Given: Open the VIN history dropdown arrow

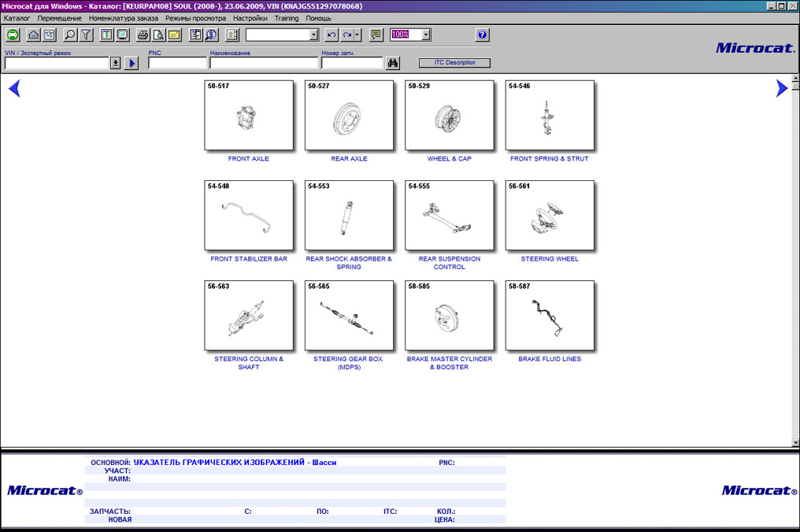Looking at the screenshot, I should pos(116,63).
